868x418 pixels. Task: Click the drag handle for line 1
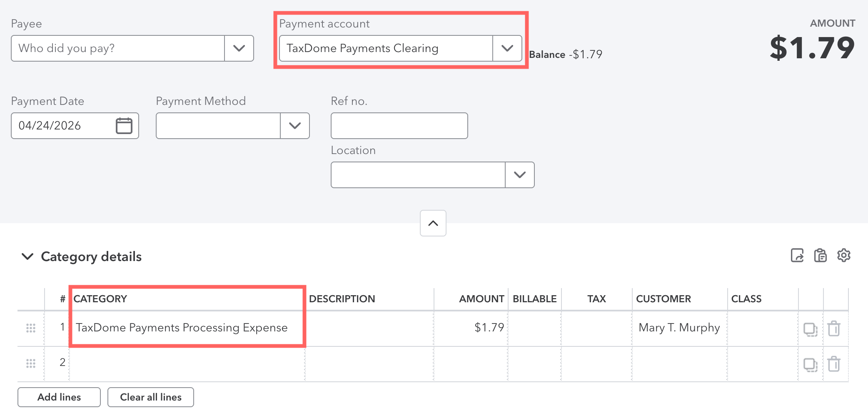click(31, 328)
